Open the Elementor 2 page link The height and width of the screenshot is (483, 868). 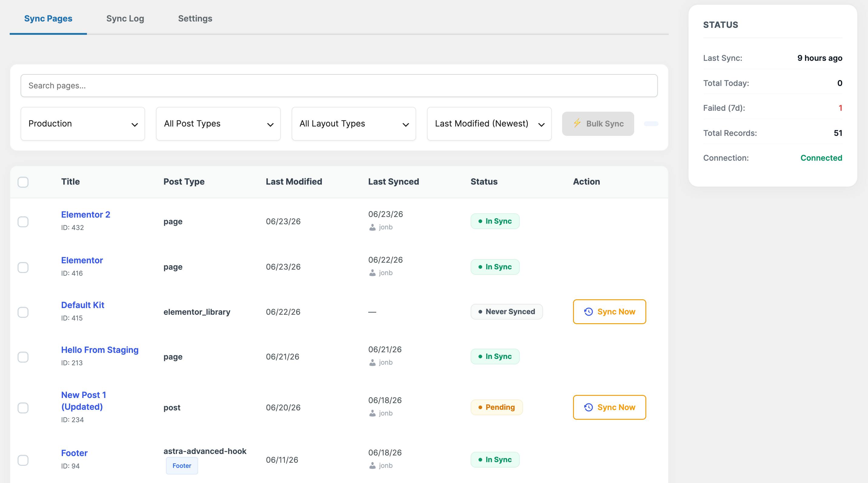coord(86,214)
